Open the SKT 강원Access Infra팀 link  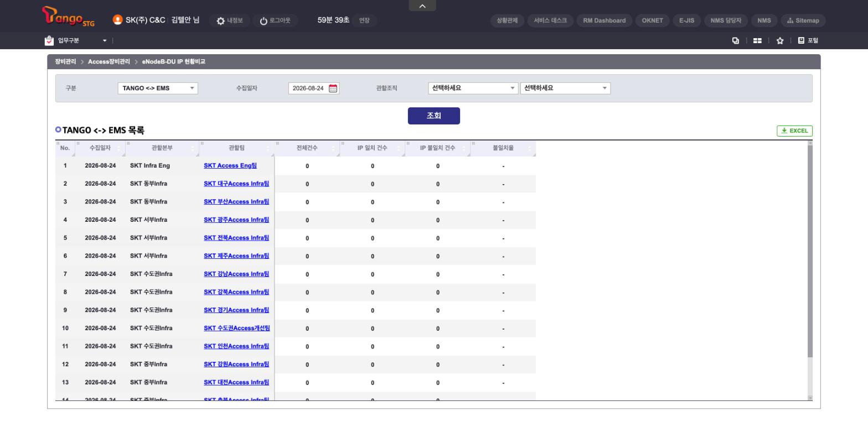236,364
